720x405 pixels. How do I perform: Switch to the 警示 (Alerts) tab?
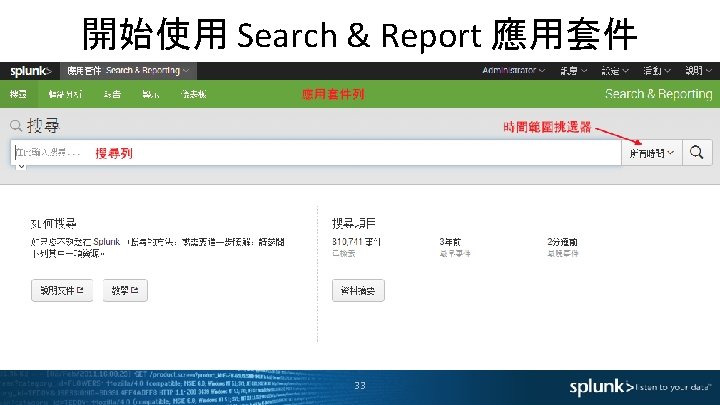(x=151, y=94)
